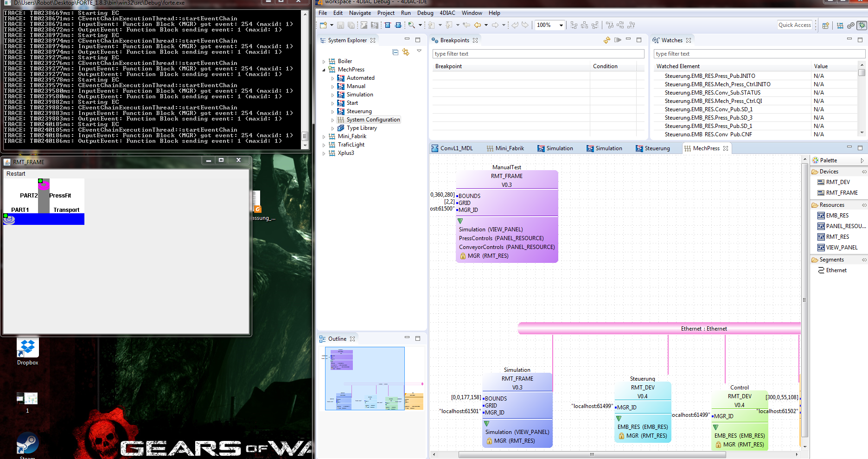Click the refresh icon in Breakpoints panel
Image resolution: width=868 pixels, height=459 pixels.
pyautogui.click(x=607, y=40)
